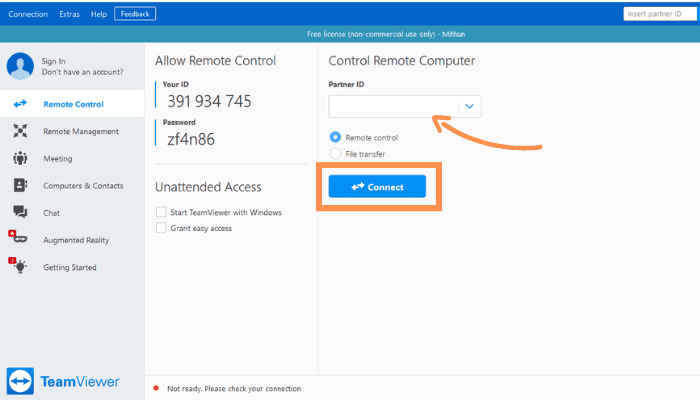Open the Remote Management section label

click(x=81, y=131)
